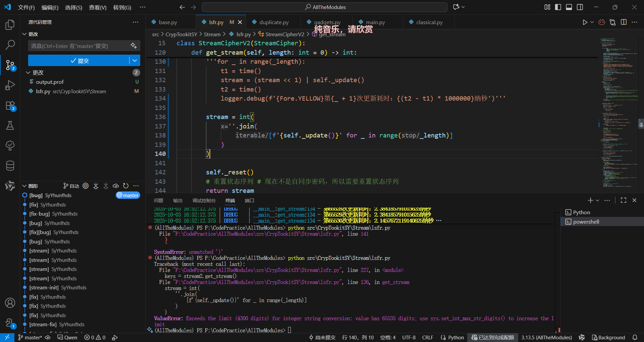
Task: Open the Explorer view in activity bar
Action: (x=10, y=25)
